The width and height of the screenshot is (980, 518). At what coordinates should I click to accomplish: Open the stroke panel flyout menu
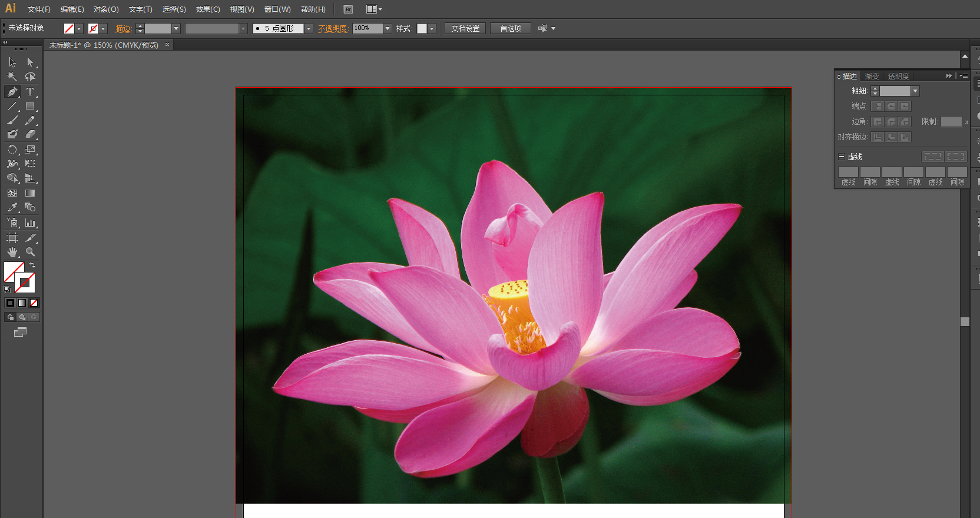coord(964,76)
